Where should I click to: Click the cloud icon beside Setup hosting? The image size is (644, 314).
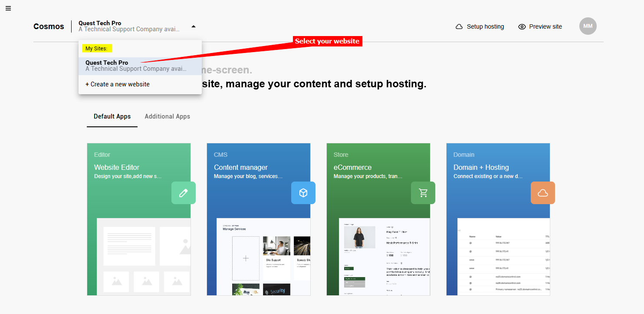tap(459, 26)
